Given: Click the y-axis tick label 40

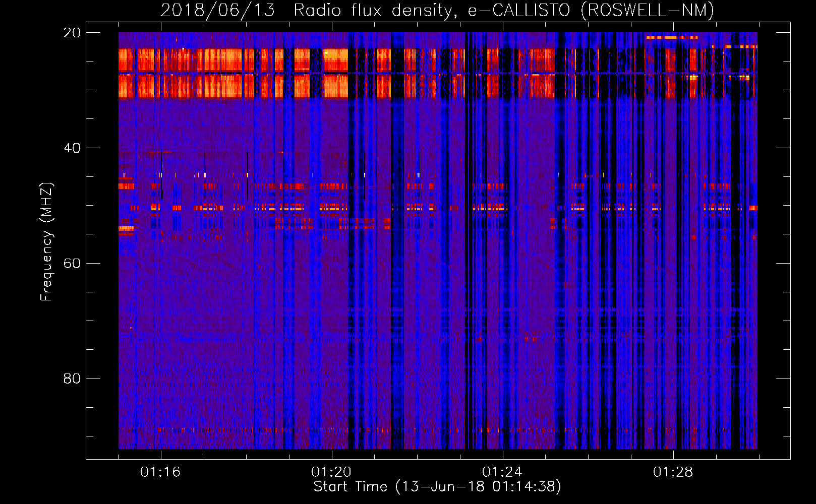Looking at the screenshot, I should click(x=72, y=148).
